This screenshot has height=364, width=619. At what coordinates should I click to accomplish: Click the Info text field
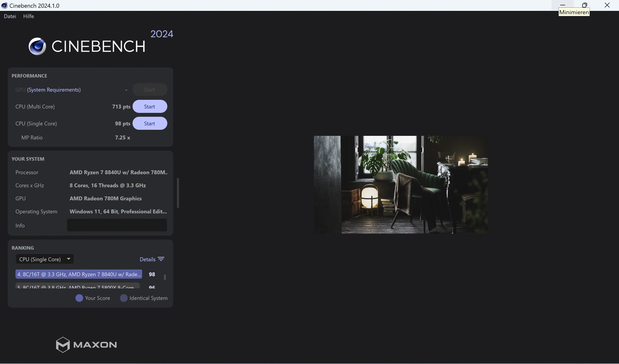117,225
